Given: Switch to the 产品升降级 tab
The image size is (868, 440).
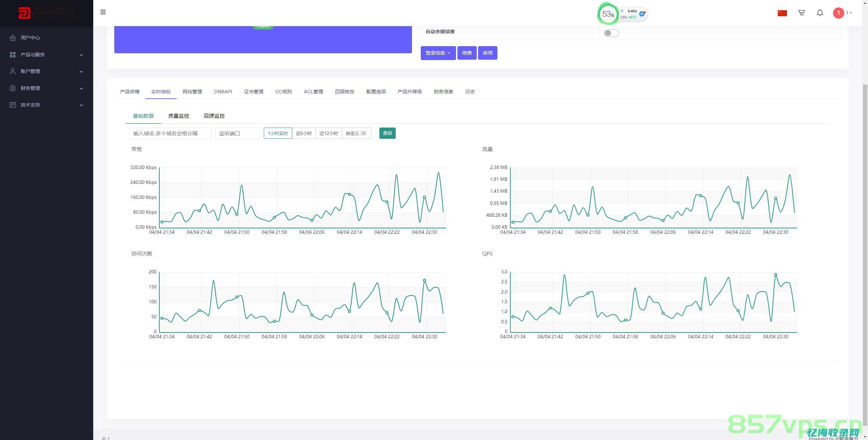Looking at the screenshot, I should click(410, 92).
